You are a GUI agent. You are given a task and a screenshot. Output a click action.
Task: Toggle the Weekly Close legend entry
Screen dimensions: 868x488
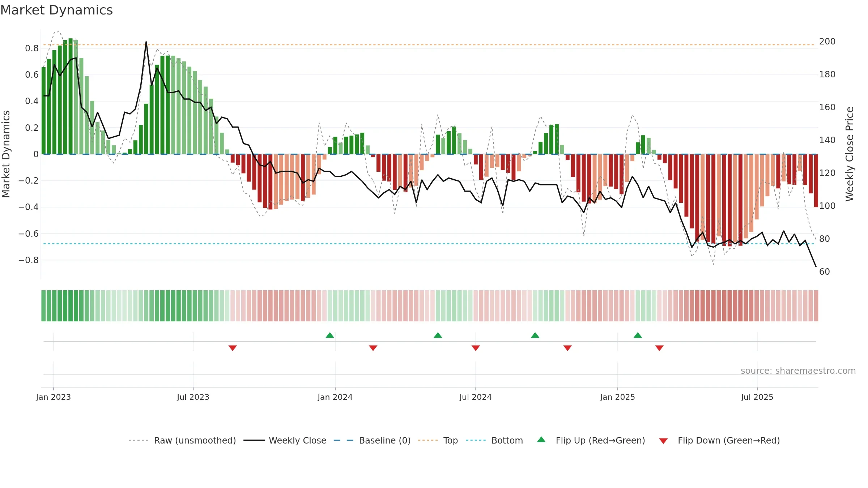tap(285, 440)
